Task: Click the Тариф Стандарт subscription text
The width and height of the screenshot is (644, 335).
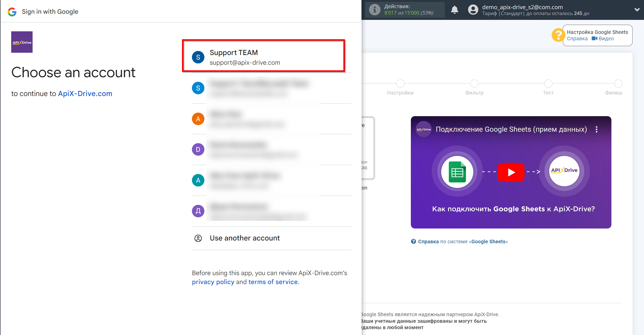Action: tap(536, 14)
